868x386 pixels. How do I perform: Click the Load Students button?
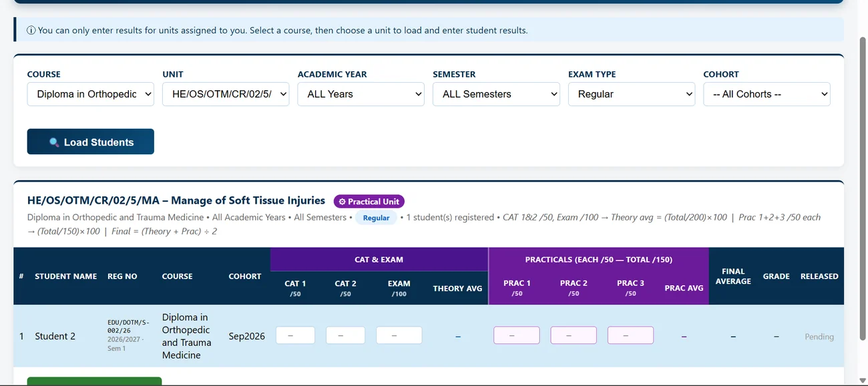91,142
